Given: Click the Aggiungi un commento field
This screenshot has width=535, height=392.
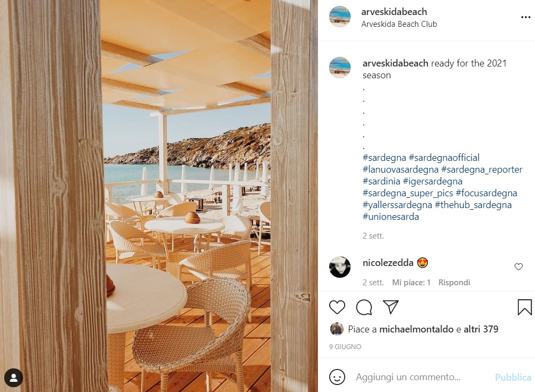Looking at the screenshot, I should 422,377.
